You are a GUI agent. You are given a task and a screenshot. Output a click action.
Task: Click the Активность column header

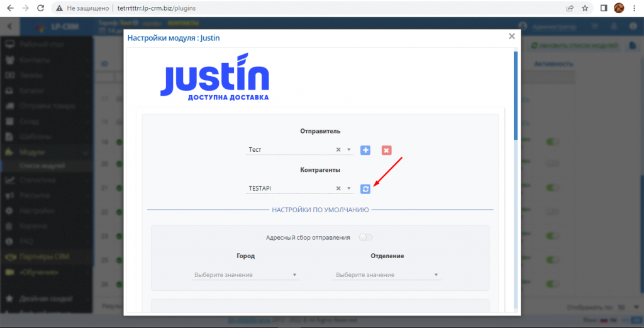point(553,64)
